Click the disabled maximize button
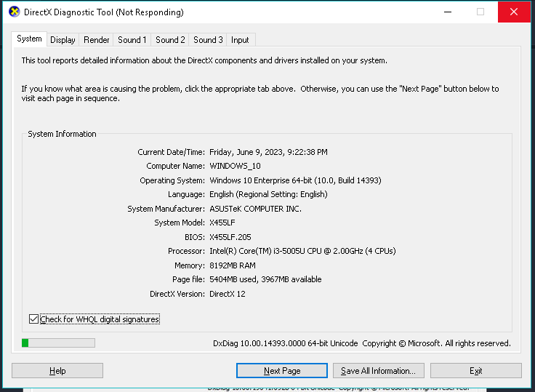This screenshot has width=535, height=392. click(480, 12)
